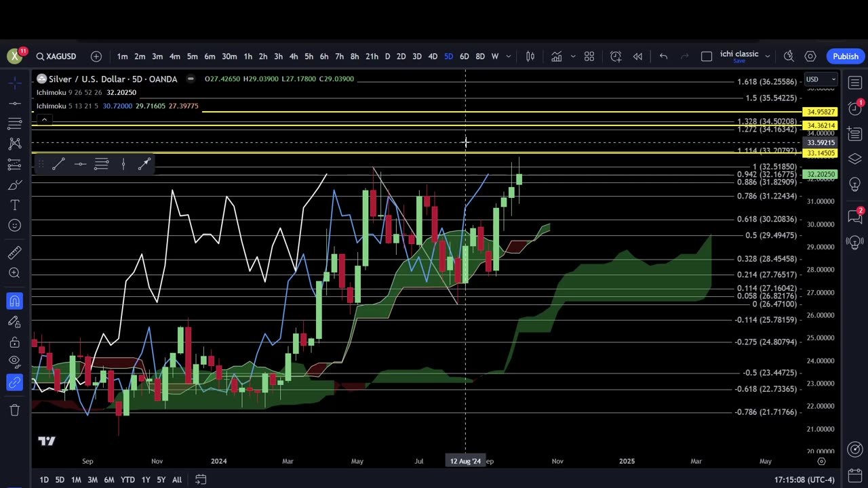Set date range to 1D
The height and width of the screenshot is (488, 868).
pyautogui.click(x=44, y=480)
